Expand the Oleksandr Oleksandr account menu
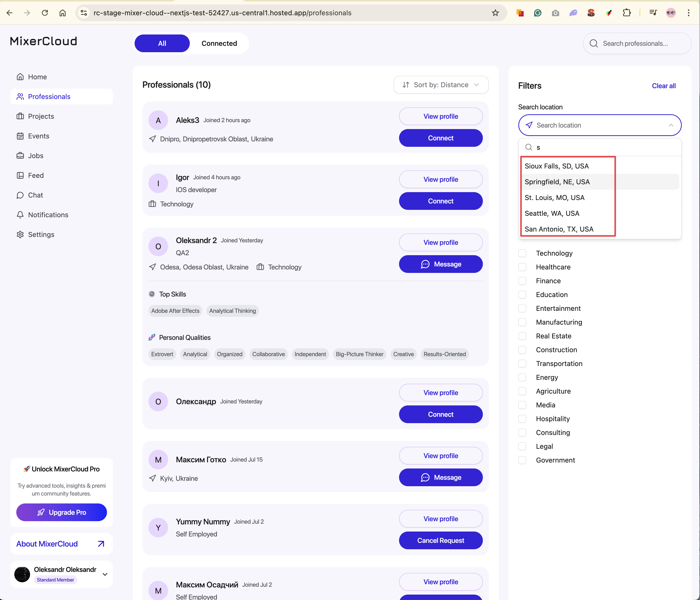This screenshot has height=600, width=700. 105,574
